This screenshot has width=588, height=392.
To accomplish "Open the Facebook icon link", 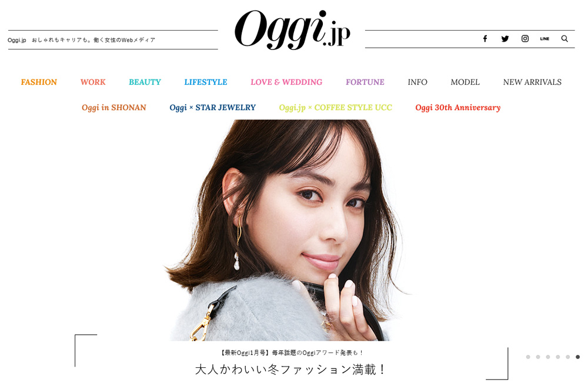I will pyautogui.click(x=485, y=39).
